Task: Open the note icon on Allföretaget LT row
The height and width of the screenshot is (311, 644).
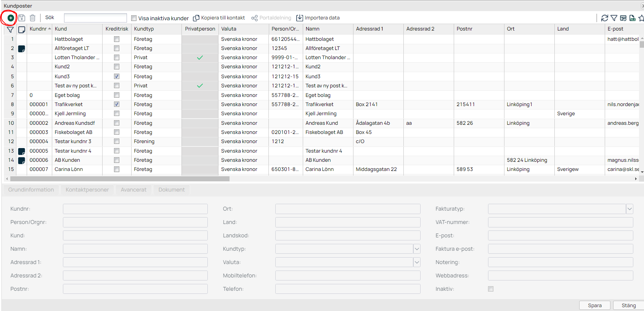Action: [x=22, y=48]
